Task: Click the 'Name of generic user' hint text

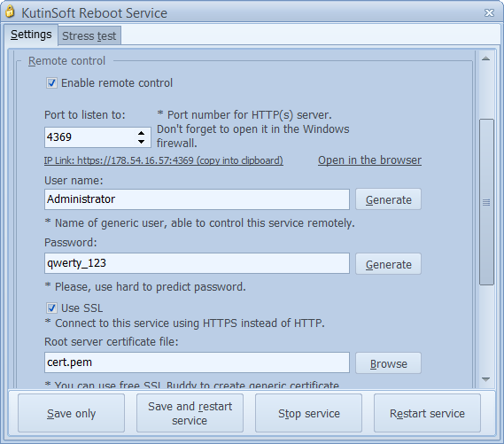Action: point(199,222)
